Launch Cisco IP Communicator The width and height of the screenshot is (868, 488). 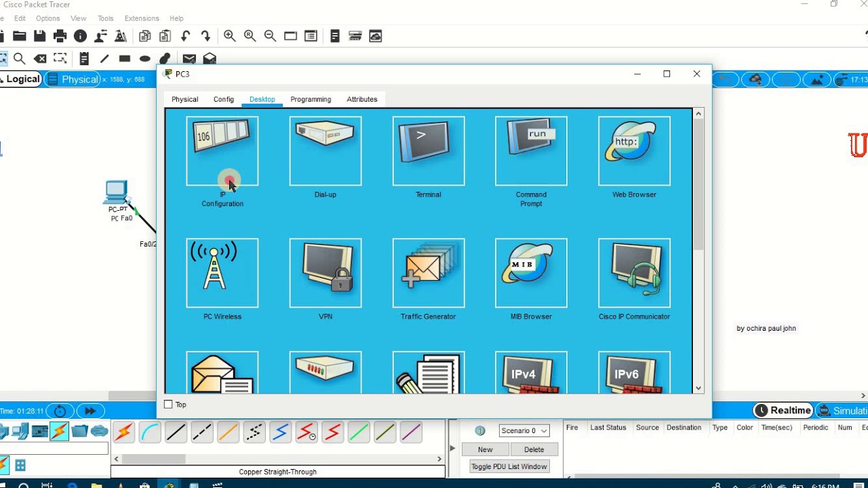[x=634, y=273]
